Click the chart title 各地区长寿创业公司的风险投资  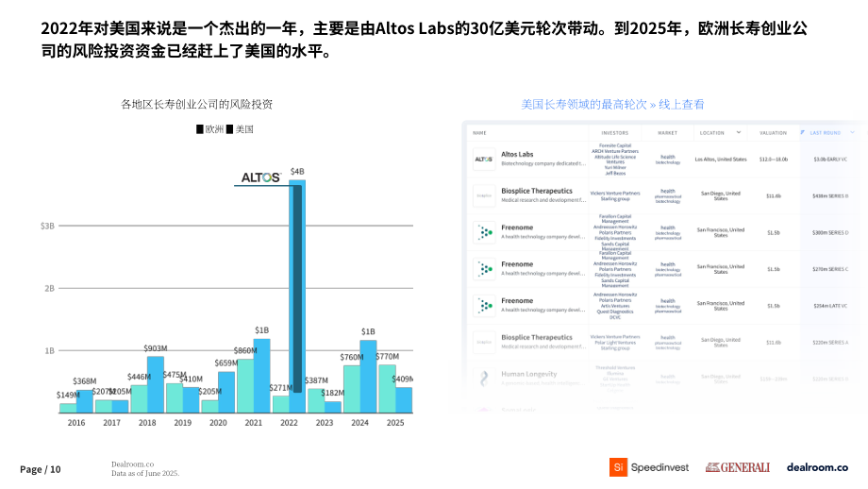tap(196, 104)
